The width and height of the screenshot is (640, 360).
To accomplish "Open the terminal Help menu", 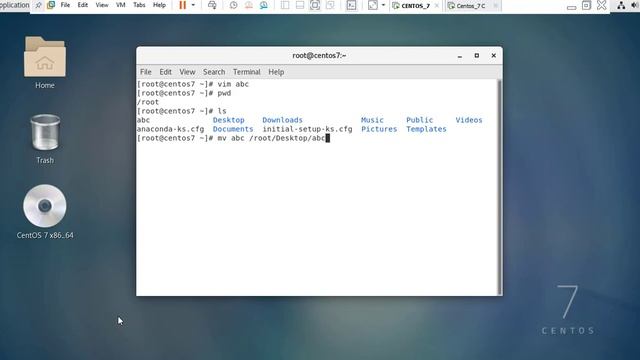I will tap(276, 72).
